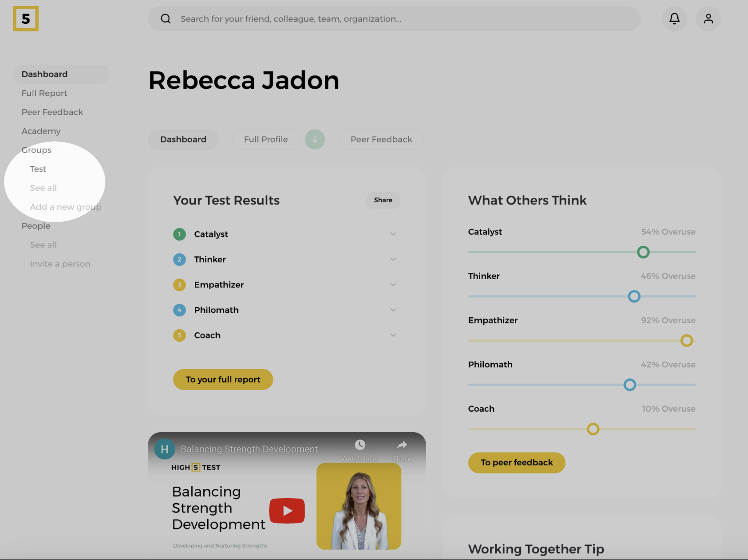Click Add a new group link
Image resolution: width=748 pixels, height=560 pixels.
(x=65, y=207)
